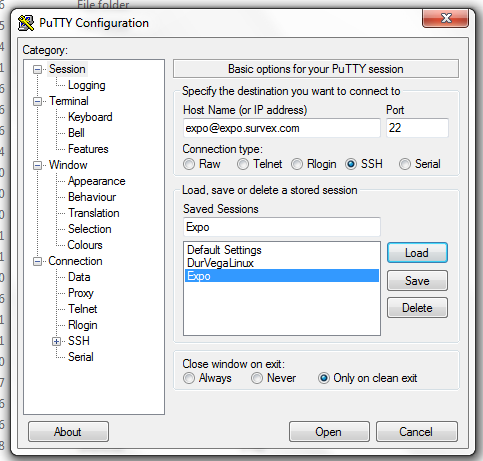Save the current session settings
This screenshot has height=461, width=483.
point(417,281)
